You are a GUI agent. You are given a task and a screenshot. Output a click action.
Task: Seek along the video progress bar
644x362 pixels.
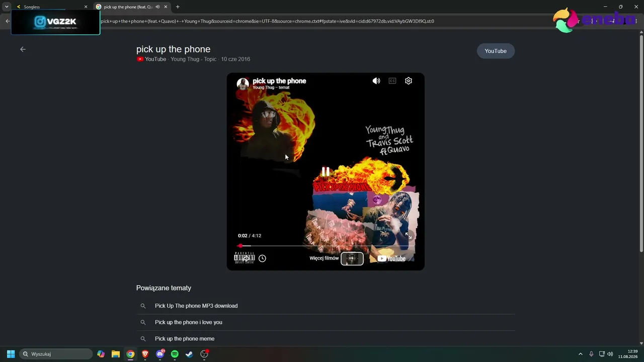click(326, 246)
